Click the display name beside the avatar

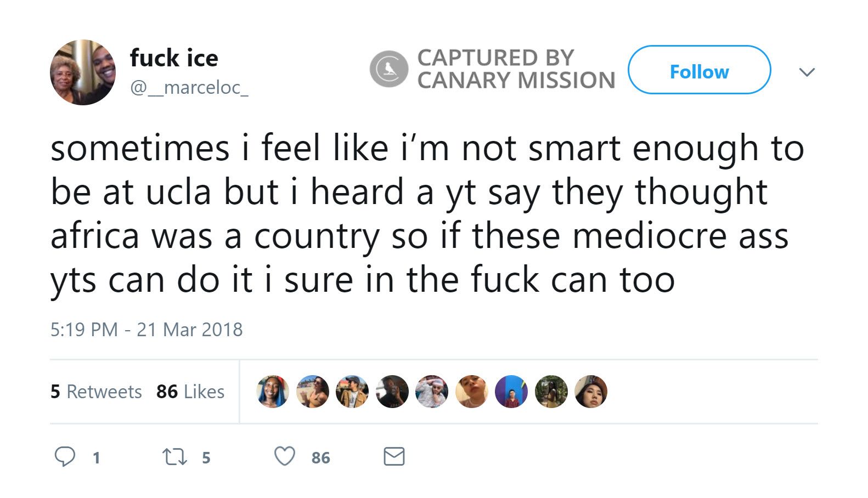(174, 58)
